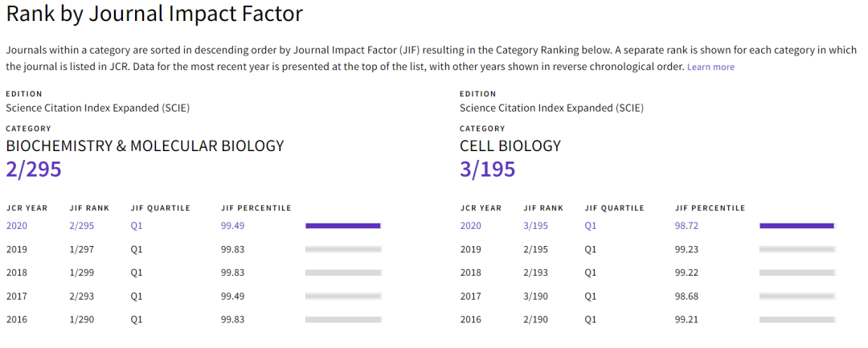Viewport: 868px width, 348px height.
Task: Select the 2/295 JIF rank in the 2020 row
Action: (x=83, y=226)
